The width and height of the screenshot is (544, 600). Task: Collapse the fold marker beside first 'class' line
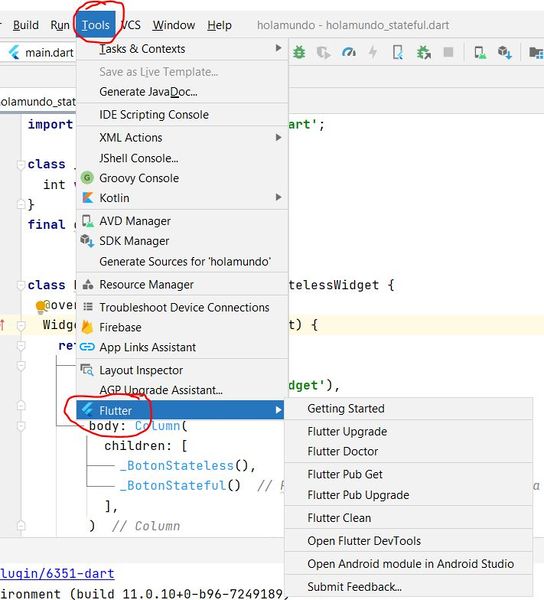(x=21, y=165)
